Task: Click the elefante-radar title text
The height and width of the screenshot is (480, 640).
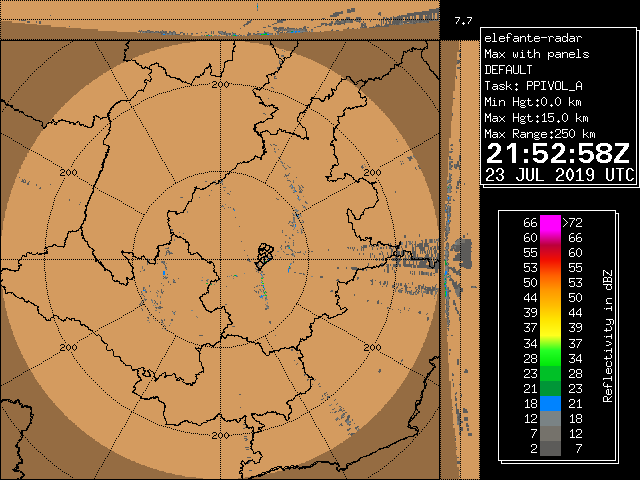Action: coord(526,38)
